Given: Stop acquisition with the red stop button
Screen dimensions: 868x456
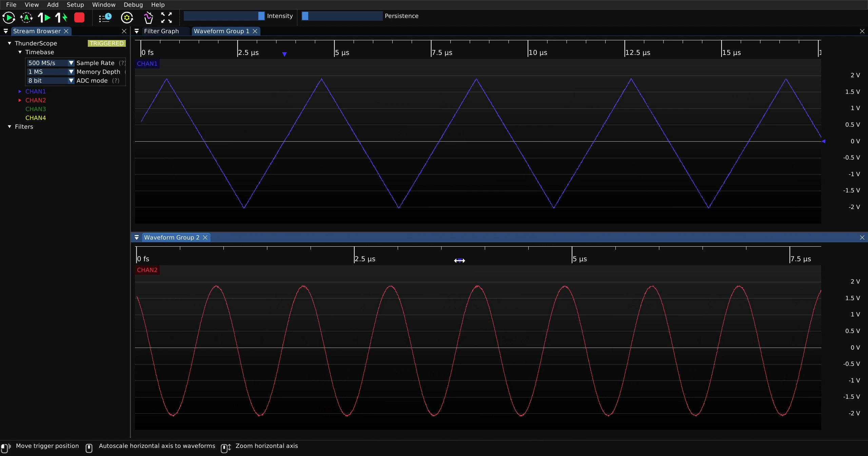Looking at the screenshot, I should [79, 18].
